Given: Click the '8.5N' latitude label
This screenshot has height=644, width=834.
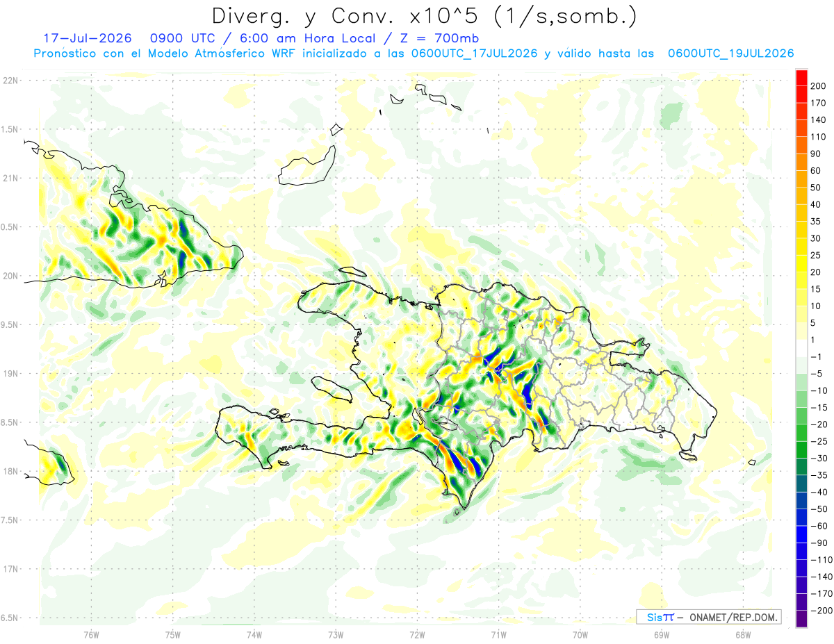Looking at the screenshot, I should point(9,422).
